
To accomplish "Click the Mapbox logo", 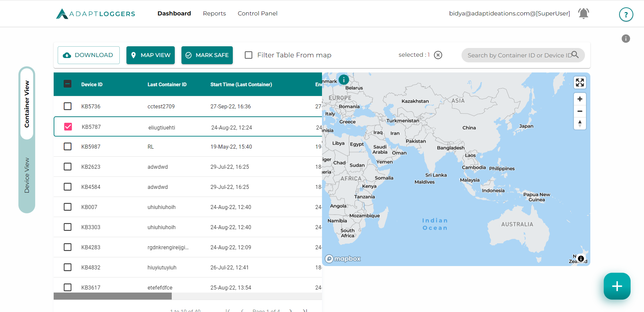I will click(x=343, y=259).
